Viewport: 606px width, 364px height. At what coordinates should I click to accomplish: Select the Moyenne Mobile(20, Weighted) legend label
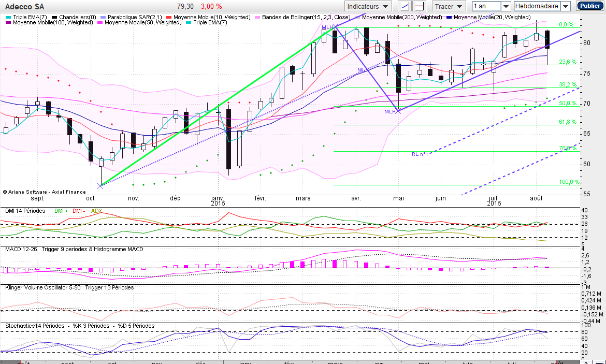[492, 18]
